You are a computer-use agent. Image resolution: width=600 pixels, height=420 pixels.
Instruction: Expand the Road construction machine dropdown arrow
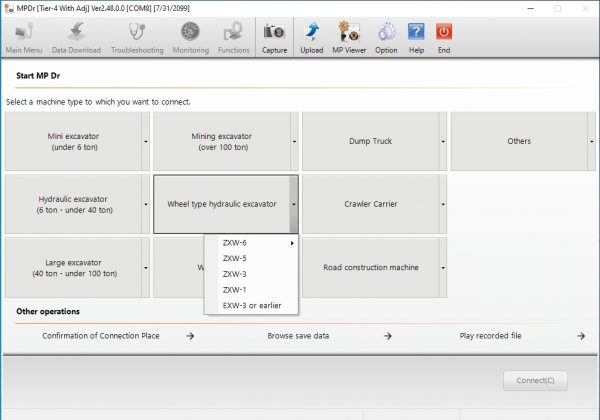point(443,268)
